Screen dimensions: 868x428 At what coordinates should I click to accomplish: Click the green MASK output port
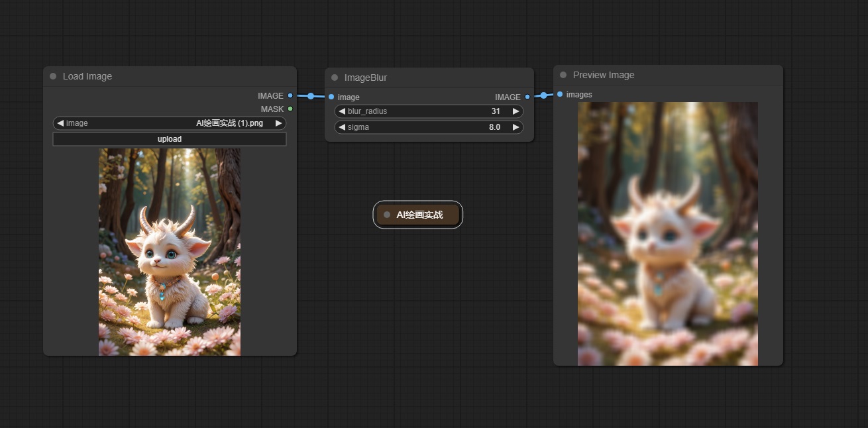click(x=290, y=109)
